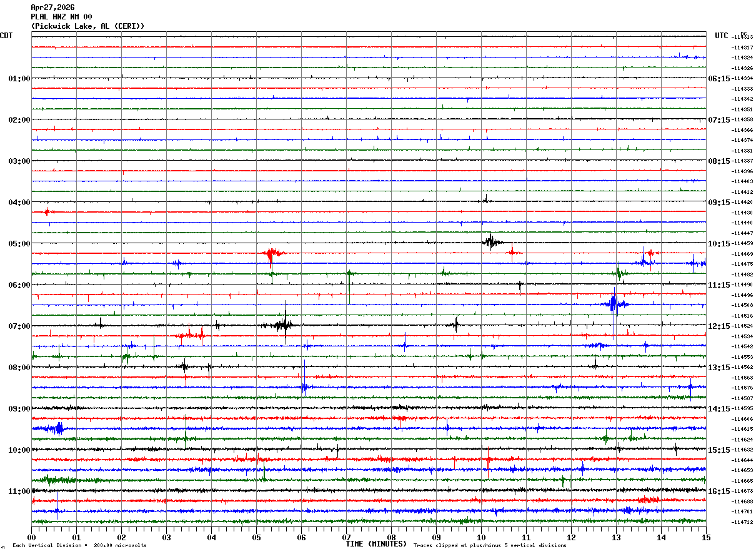Select the 05:00 CDT time label
This screenshot has width=756, height=554.
point(19,243)
